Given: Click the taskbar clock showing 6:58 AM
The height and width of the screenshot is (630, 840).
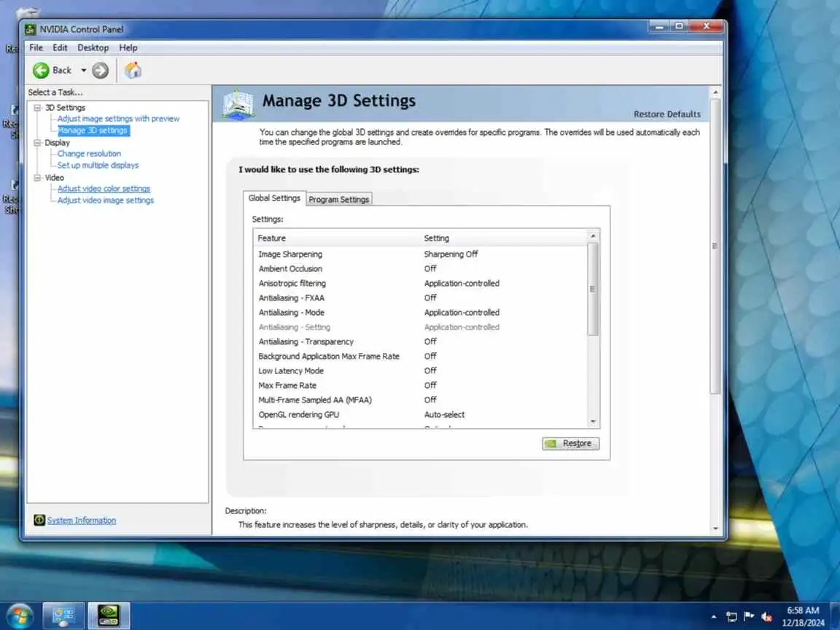Looking at the screenshot, I should tap(803, 616).
